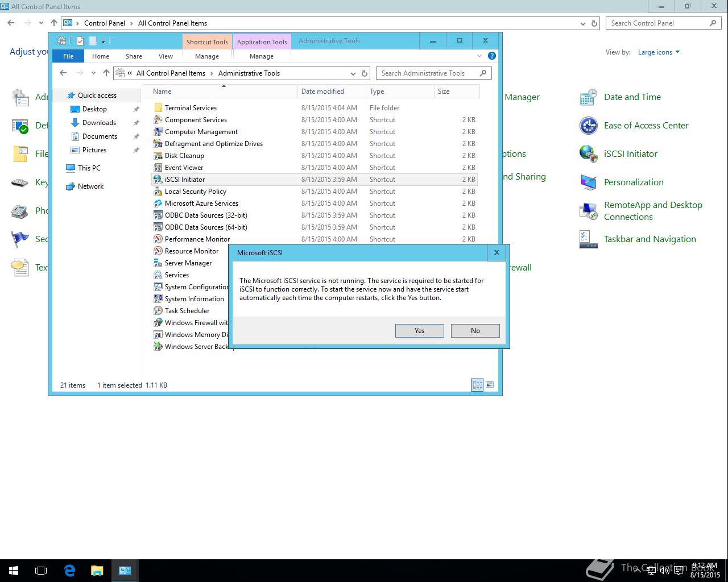Viewport: 728px width, 582px height.
Task: Select the Local Security Policy icon
Action: tap(158, 192)
